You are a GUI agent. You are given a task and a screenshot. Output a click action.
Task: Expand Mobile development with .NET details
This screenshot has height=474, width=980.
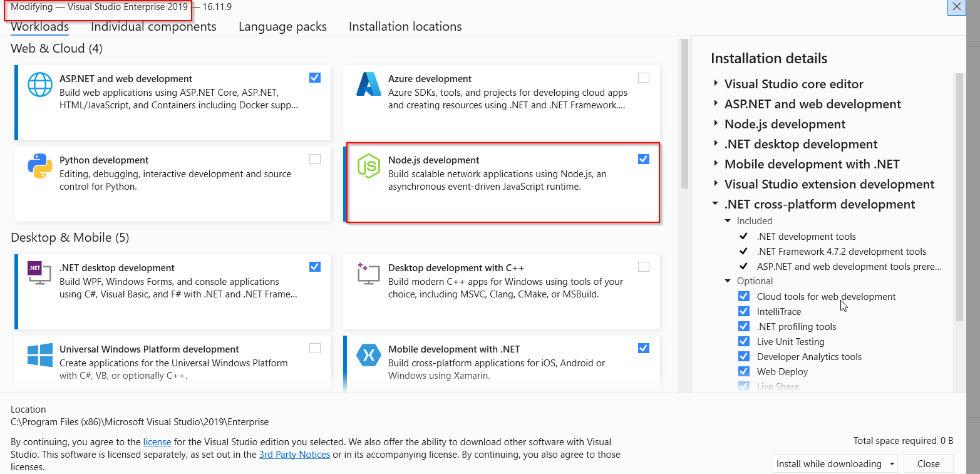[716, 164]
